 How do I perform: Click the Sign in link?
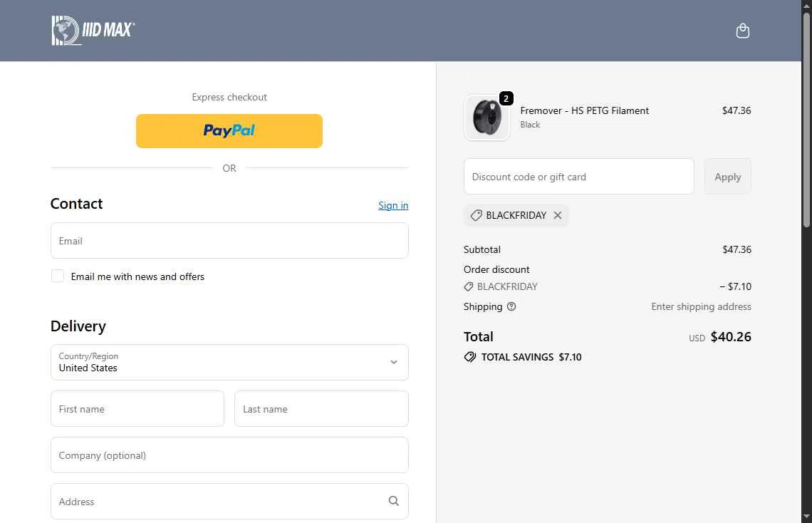[x=393, y=206]
